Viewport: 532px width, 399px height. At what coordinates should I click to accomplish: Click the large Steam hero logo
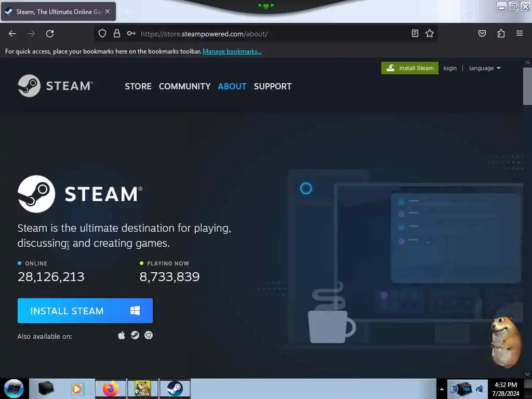point(80,194)
